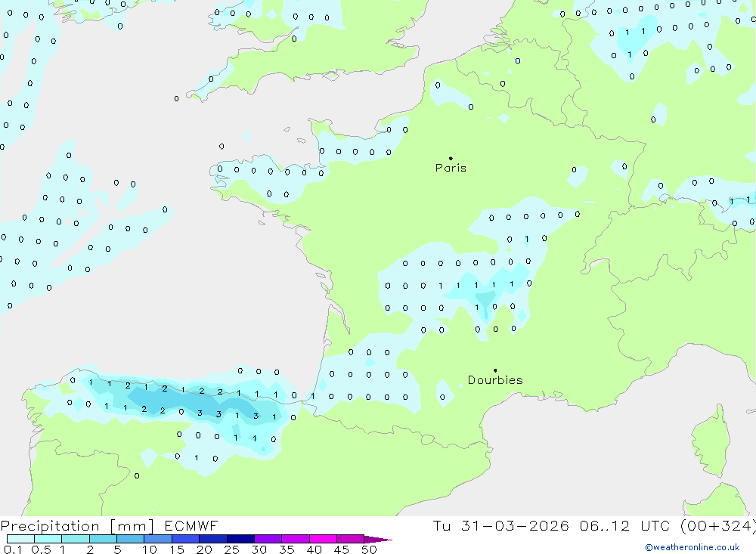Click the '10' legend scale label
This screenshot has width=756, height=554.
click(x=150, y=549)
